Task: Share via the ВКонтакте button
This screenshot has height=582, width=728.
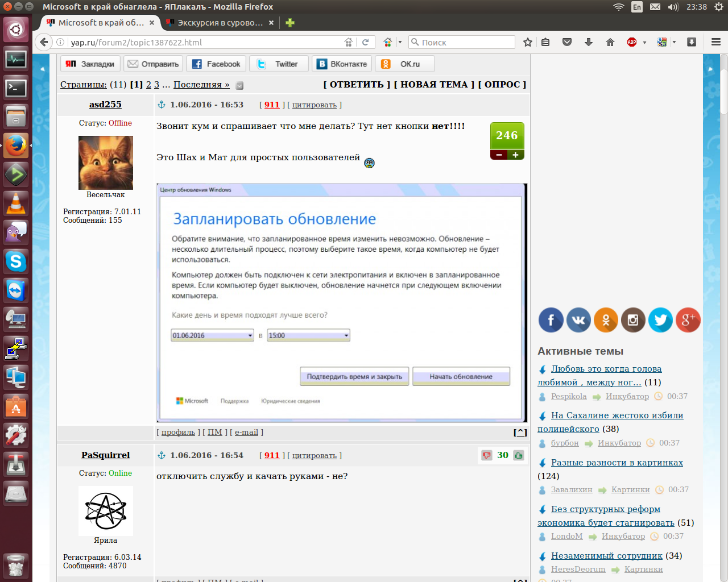Action: [342, 64]
